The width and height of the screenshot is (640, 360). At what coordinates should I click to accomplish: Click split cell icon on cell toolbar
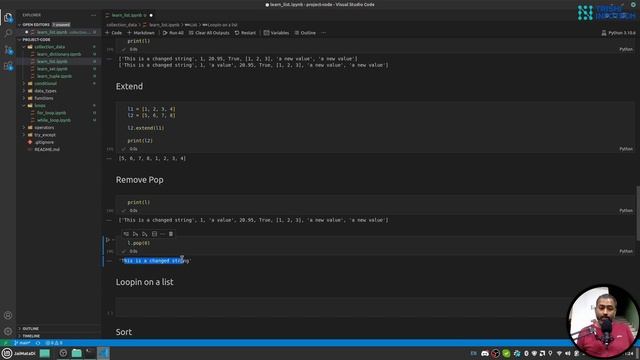[x=154, y=234]
